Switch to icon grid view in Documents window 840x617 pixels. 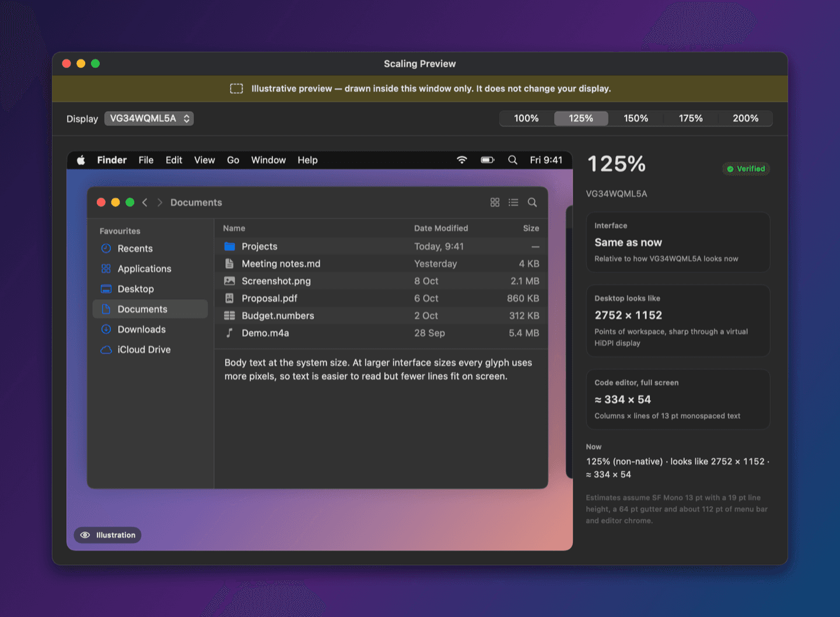(x=495, y=202)
